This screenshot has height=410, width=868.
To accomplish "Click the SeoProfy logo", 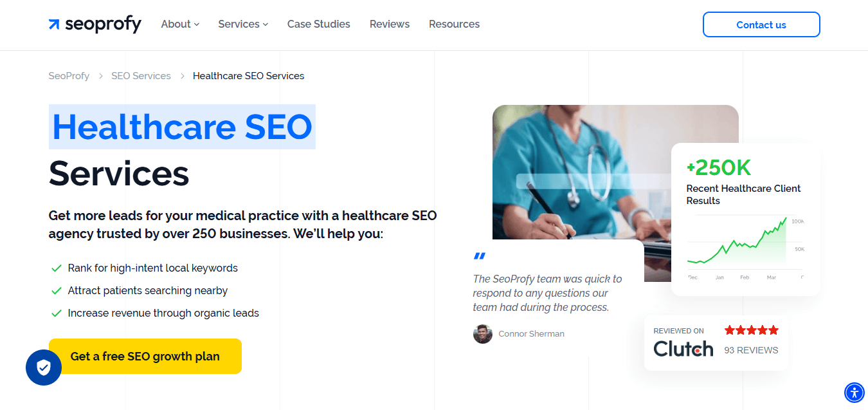I will tap(94, 24).
